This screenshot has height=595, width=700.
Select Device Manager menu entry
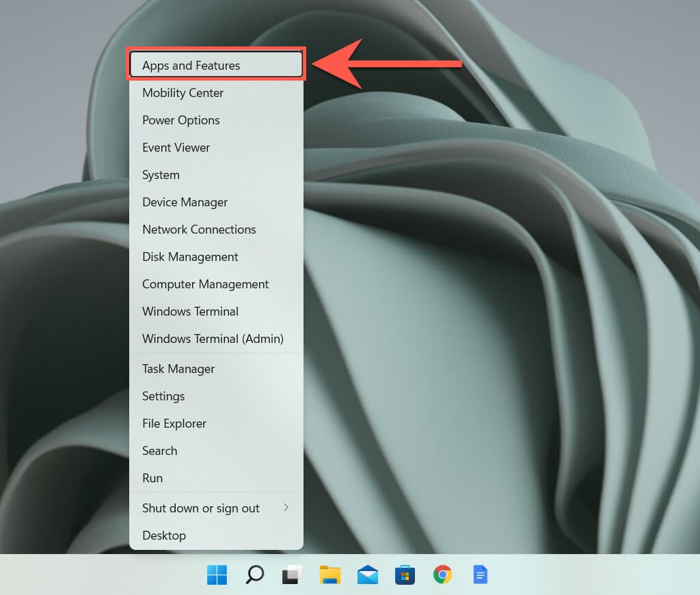(185, 202)
